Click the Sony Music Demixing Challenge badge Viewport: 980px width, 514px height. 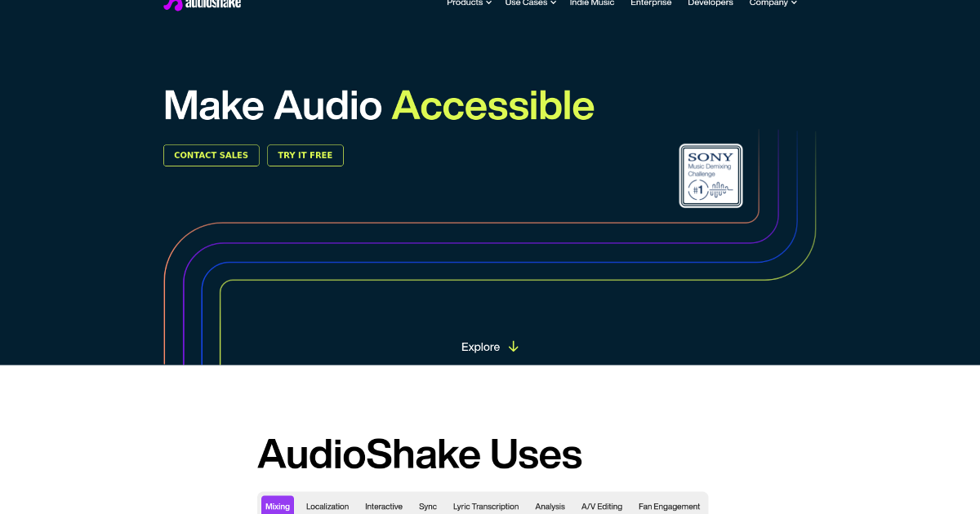pyautogui.click(x=710, y=175)
